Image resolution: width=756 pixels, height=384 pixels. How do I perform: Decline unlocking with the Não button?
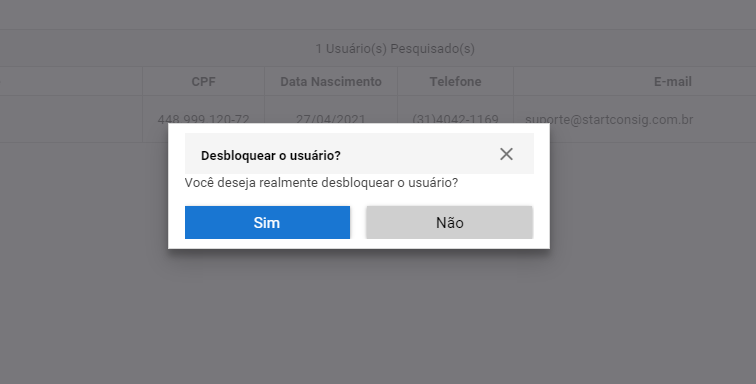449,222
